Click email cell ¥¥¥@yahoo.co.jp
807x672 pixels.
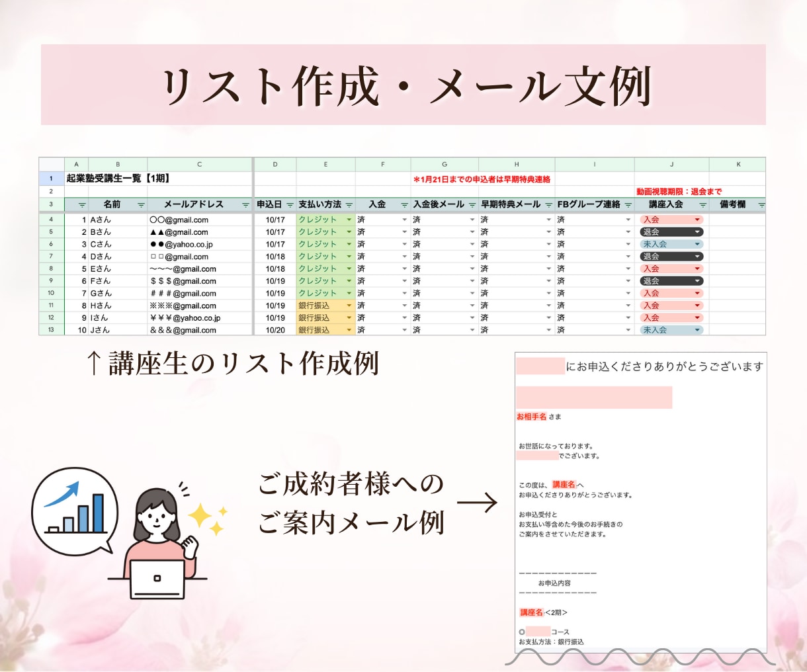click(200, 317)
